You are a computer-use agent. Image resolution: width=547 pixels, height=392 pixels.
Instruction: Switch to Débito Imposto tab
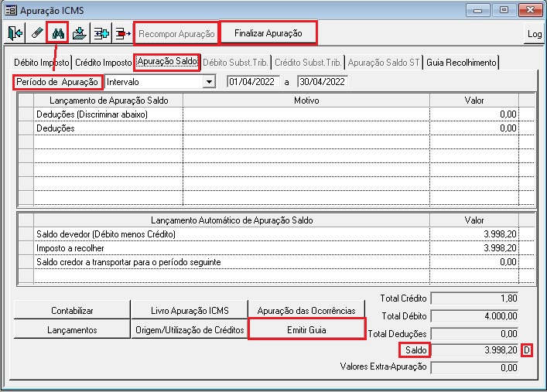pos(42,63)
